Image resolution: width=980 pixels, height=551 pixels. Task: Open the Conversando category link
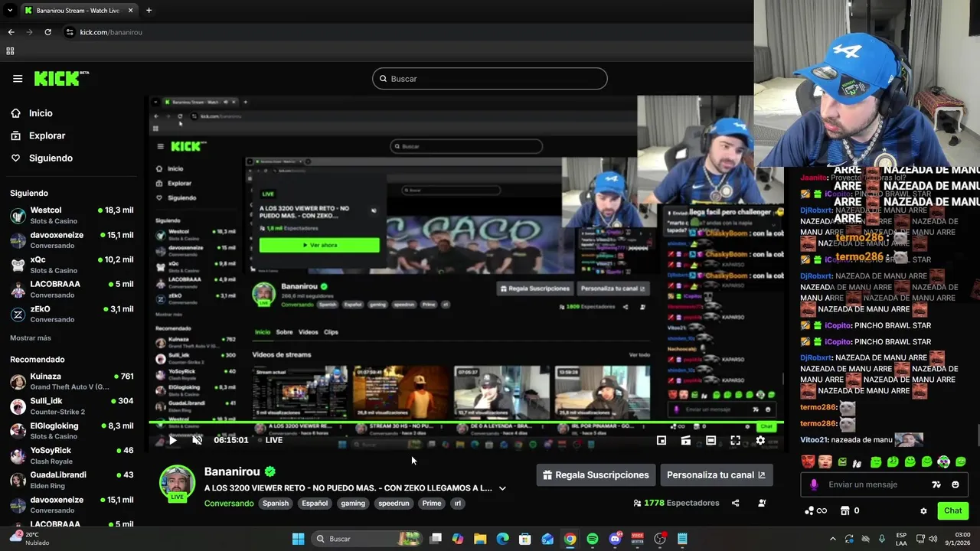(x=229, y=504)
